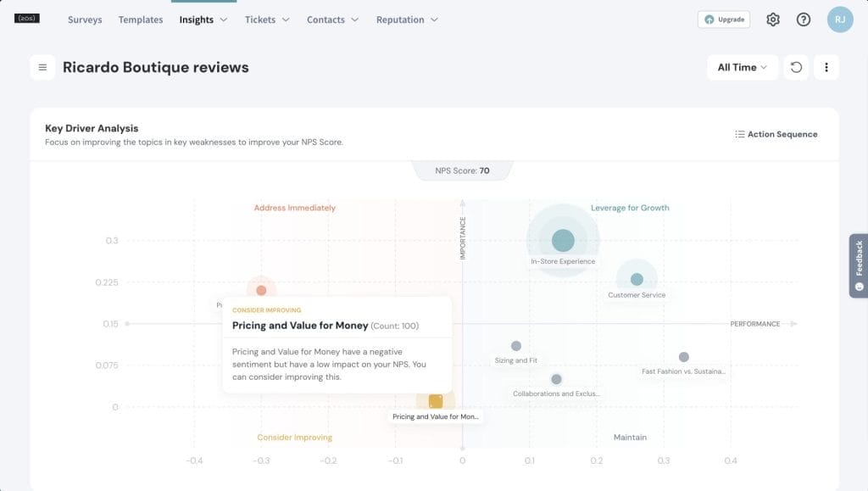Switch to the Surveys tab
This screenshot has height=491, width=868.
[x=85, y=20]
